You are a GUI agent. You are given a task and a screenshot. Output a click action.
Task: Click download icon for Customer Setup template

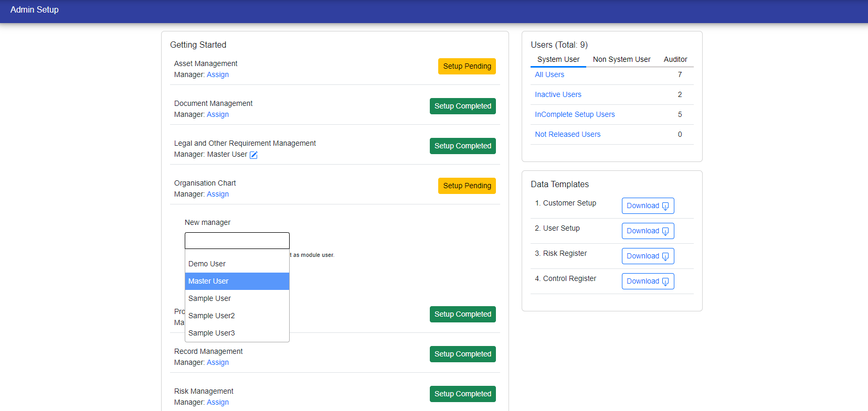(665, 206)
